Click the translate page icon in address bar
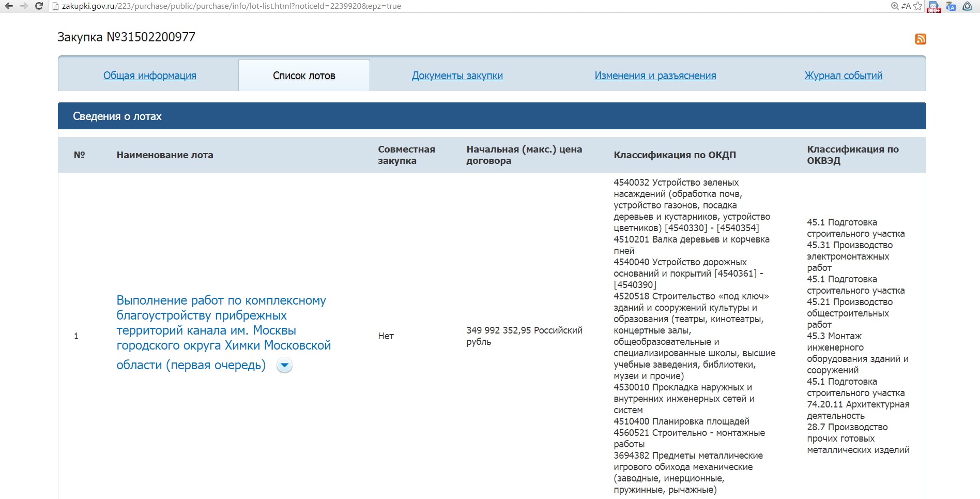Screen dimensions: 980x499 (906, 6)
